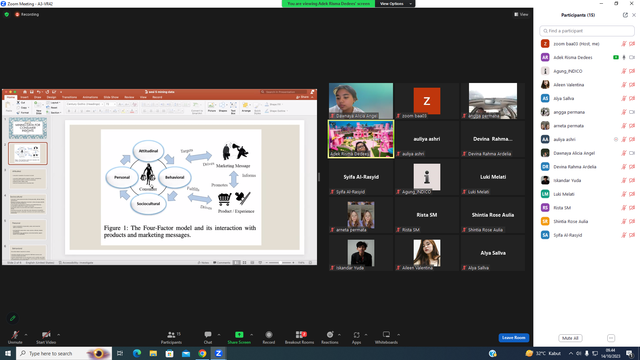Expand the arrow next to Chat
Screen dimensions: 640x360
pyautogui.click(x=219, y=335)
